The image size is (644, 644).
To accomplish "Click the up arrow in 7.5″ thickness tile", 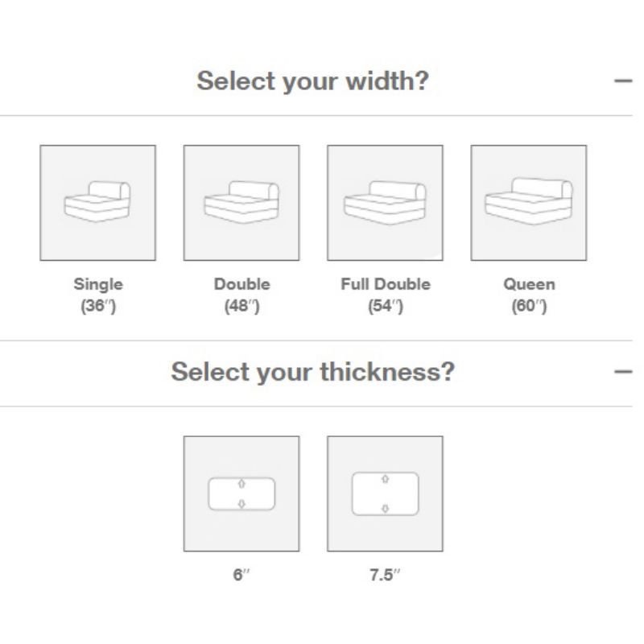I will point(385,480).
